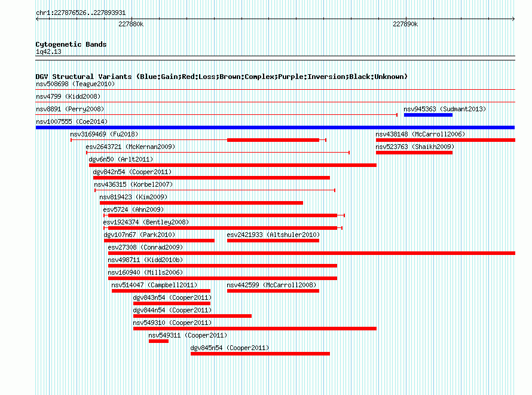Viewport: 532px width, 395px height.
Task: Select the nsv819423 (Kim2009) red bar
Action: [201, 203]
